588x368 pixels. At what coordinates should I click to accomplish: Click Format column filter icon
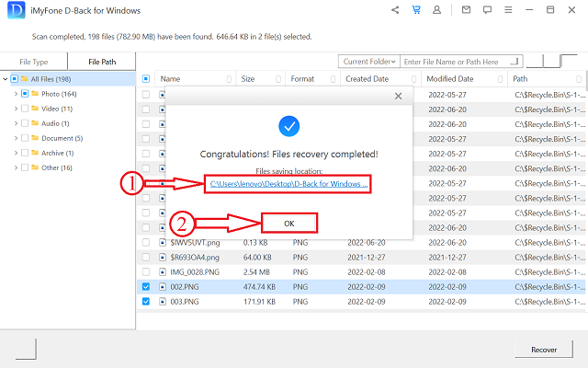[x=333, y=79]
